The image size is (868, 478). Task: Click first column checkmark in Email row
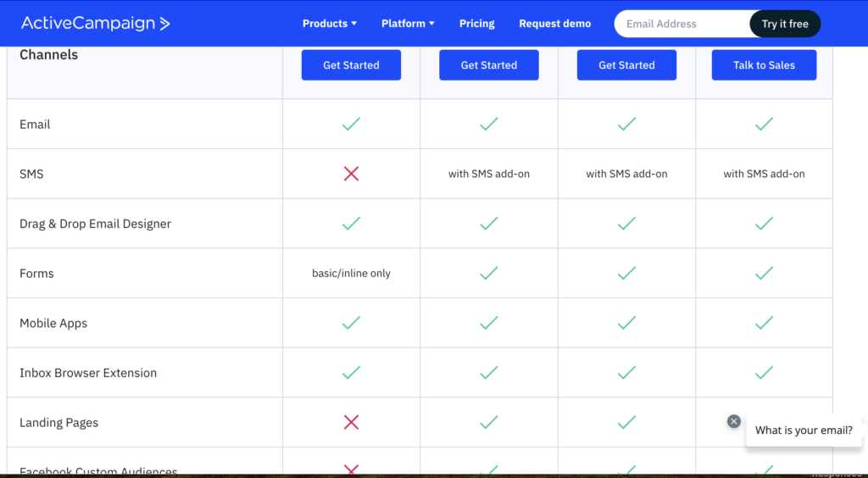(x=351, y=124)
